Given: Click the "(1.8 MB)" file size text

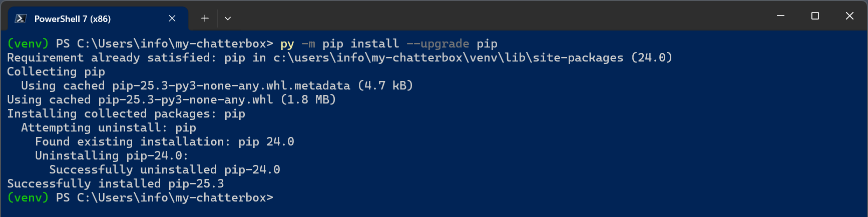Looking at the screenshot, I should pos(308,100).
